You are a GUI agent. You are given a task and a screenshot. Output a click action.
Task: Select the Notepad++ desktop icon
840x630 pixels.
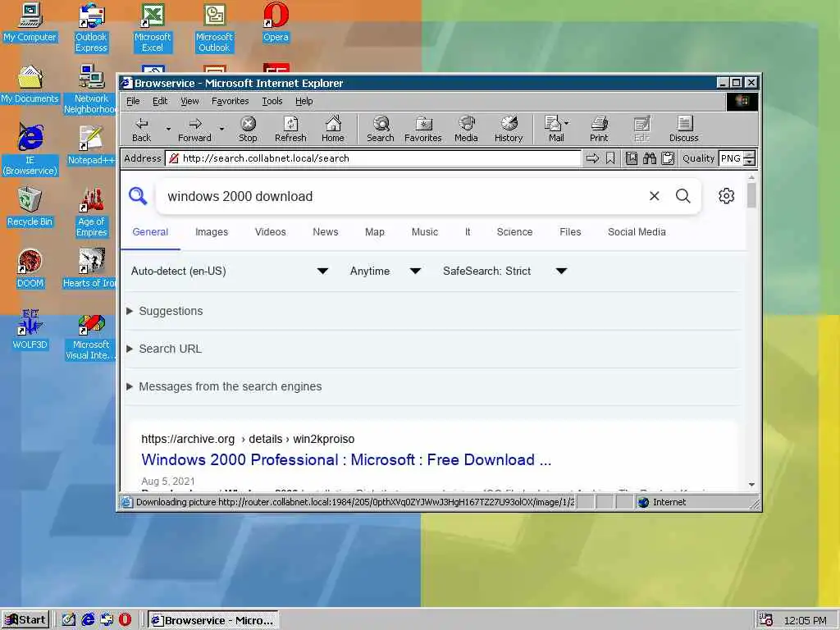click(91, 145)
